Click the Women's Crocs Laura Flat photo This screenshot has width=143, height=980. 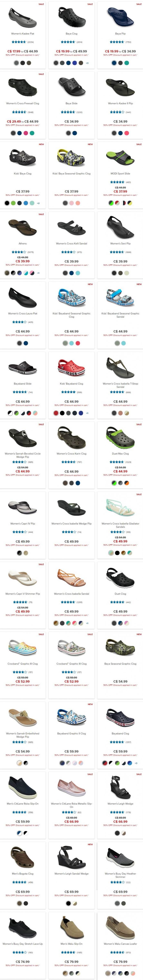click(x=23, y=297)
